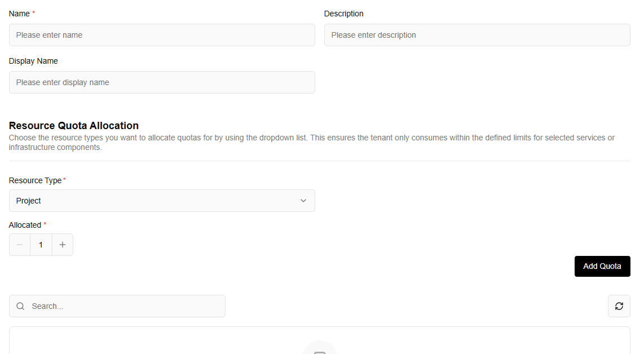Screen dimensions: 644x354
Task: Click the Description field label
Action: point(343,14)
